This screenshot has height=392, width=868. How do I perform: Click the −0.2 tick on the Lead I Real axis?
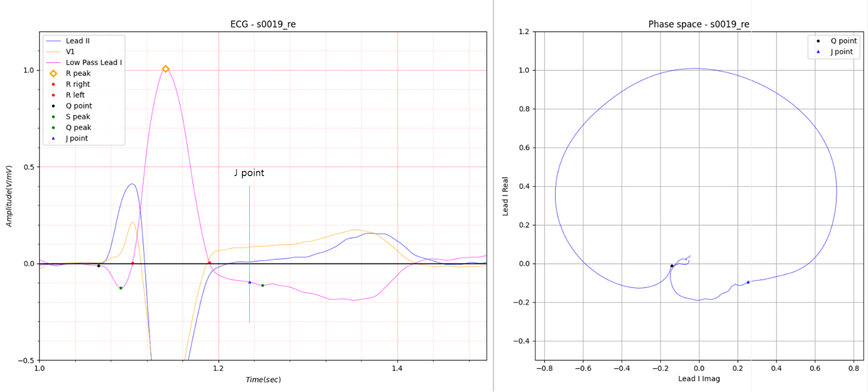(521, 302)
